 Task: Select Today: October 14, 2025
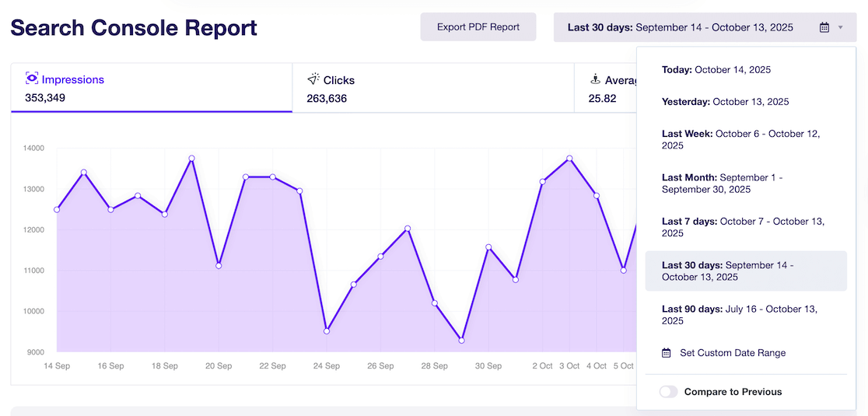pos(716,70)
